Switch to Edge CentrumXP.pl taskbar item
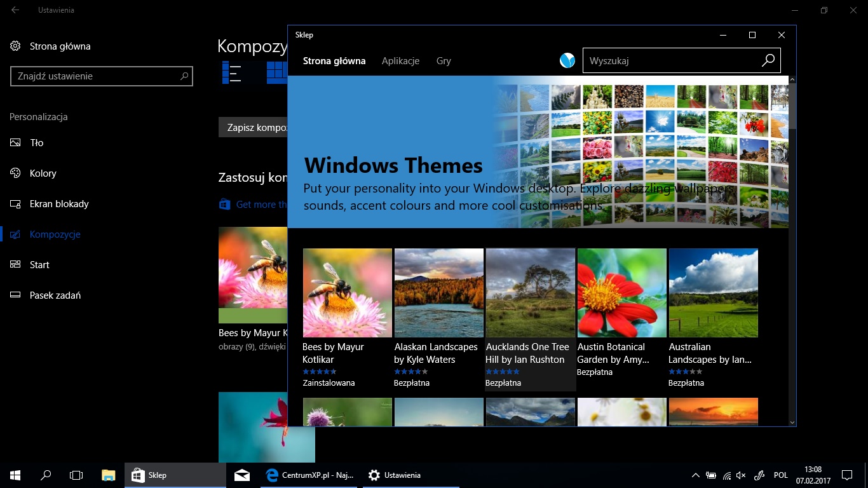 [309, 475]
